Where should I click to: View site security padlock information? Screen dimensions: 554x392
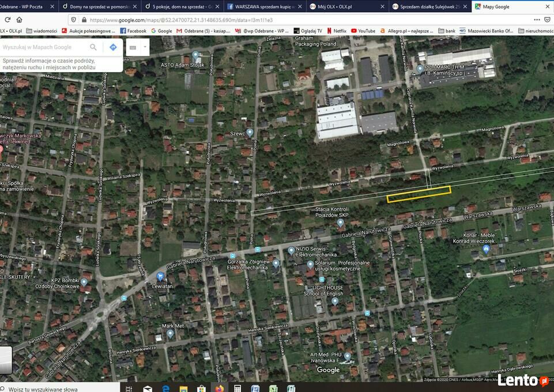(84, 20)
